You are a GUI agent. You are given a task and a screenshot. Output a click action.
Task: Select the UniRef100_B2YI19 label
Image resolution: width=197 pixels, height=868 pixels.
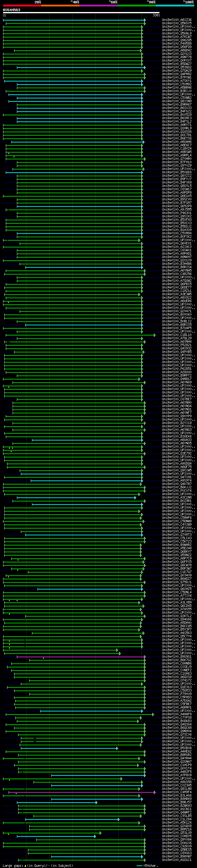(177, 423)
